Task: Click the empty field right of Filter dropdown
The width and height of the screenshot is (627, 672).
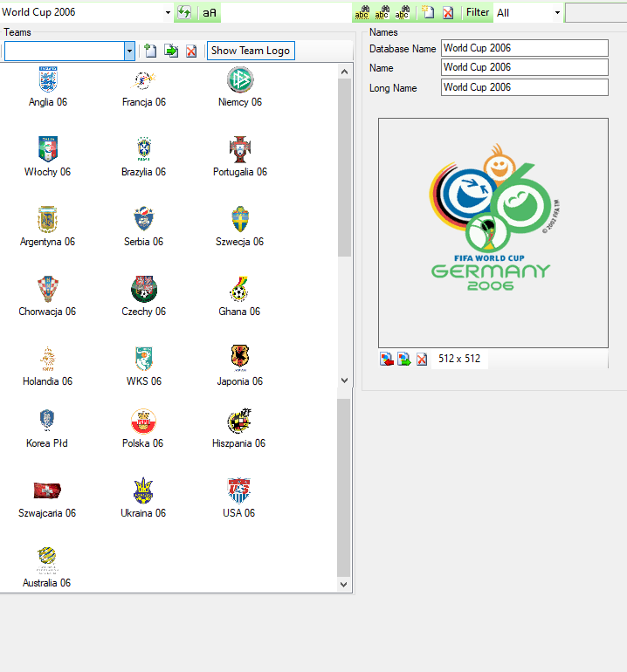Action: coord(596,13)
